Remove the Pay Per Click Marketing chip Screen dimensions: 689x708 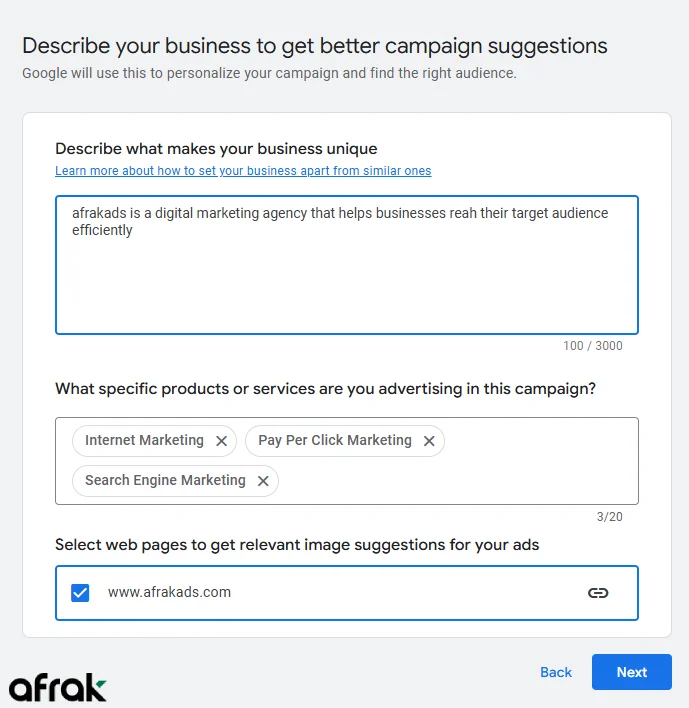point(429,441)
